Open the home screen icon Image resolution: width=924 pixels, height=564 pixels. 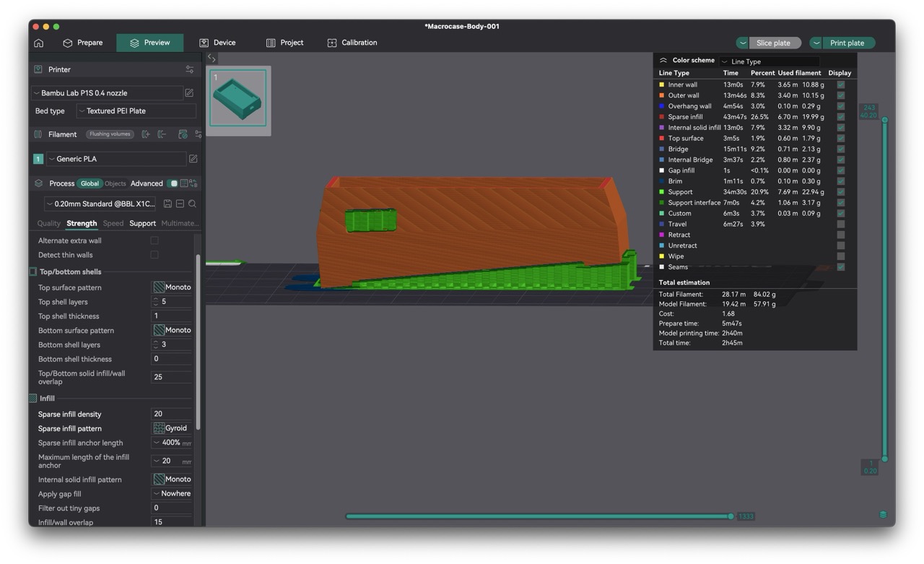(39, 43)
